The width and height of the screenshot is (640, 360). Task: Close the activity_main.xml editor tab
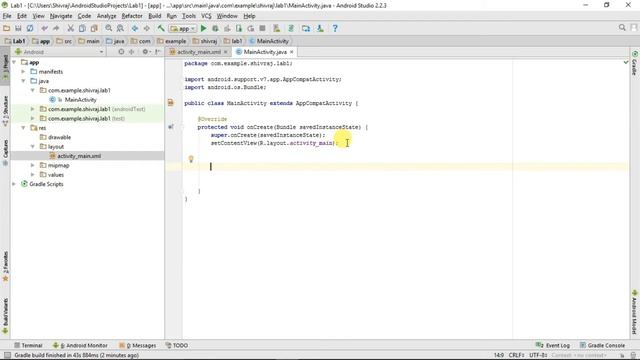[x=225, y=52]
